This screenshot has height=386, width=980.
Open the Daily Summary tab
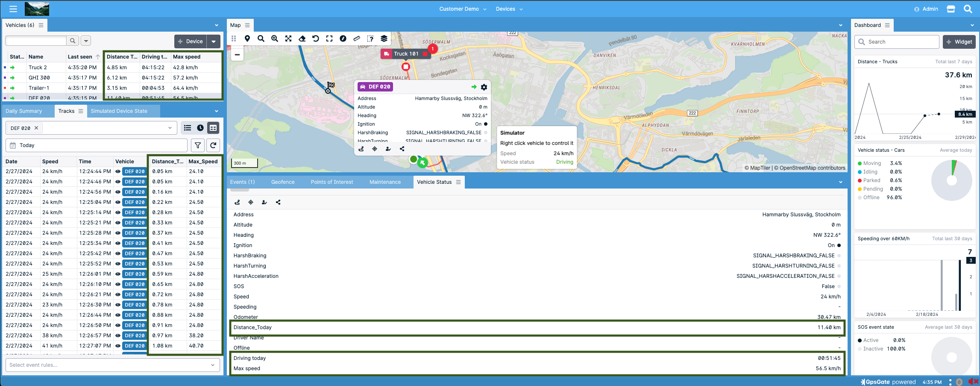23,111
